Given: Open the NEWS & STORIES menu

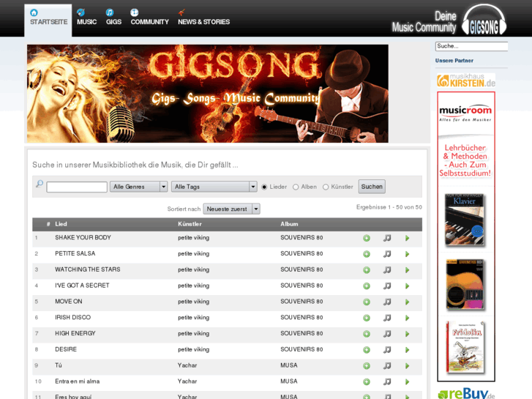Looking at the screenshot, I should pyautogui.click(x=204, y=18).
